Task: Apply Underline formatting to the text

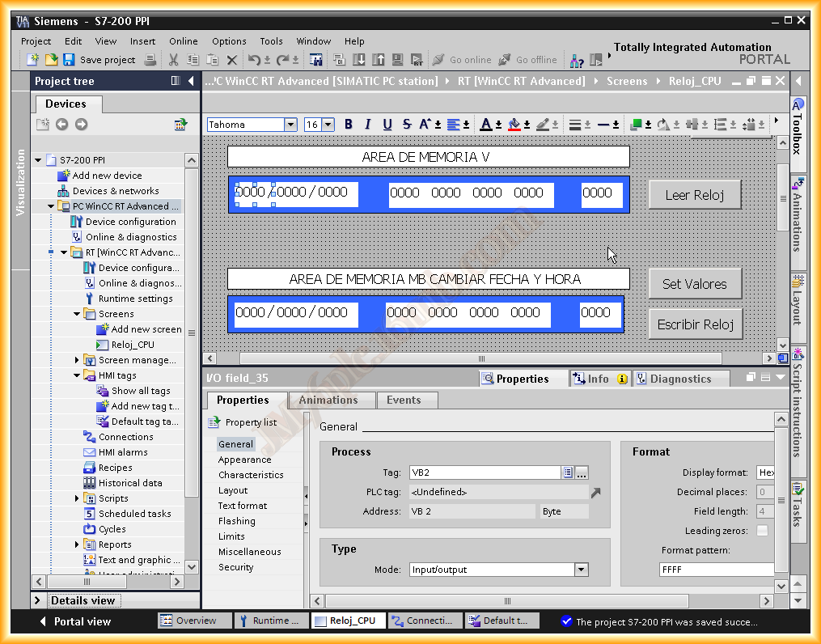Action: 387,124
